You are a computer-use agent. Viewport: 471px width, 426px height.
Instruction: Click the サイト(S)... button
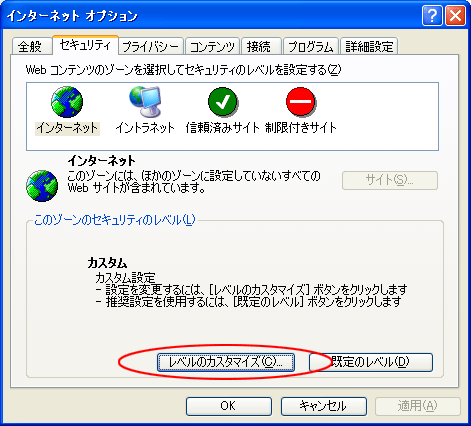point(390,180)
